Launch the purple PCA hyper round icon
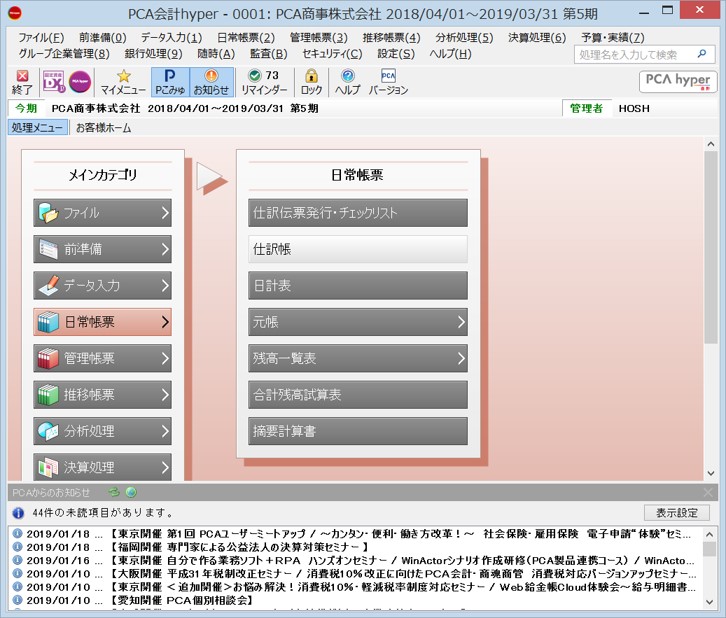The height and width of the screenshot is (618, 726). 80,82
